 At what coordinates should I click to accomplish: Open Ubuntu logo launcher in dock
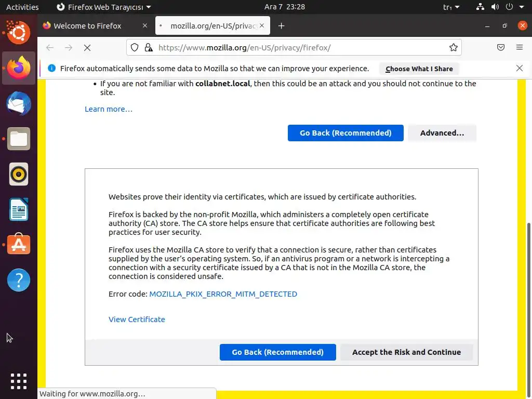pos(18,32)
